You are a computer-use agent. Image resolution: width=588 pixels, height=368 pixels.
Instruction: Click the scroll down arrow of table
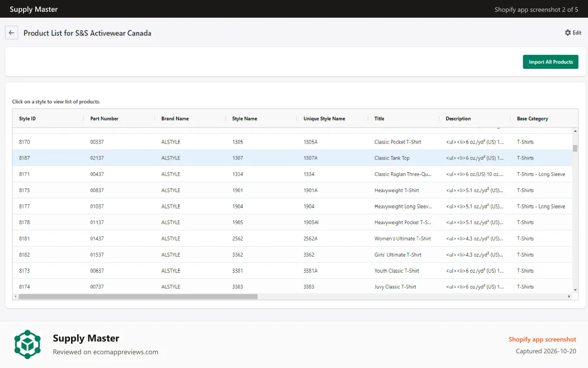pyautogui.click(x=575, y=290)
